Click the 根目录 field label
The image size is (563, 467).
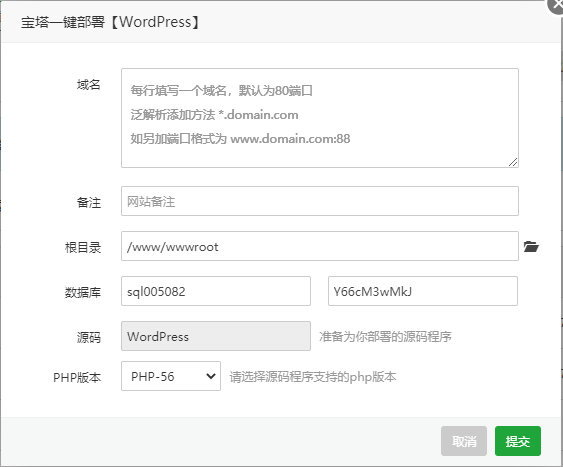click(83, 247)
